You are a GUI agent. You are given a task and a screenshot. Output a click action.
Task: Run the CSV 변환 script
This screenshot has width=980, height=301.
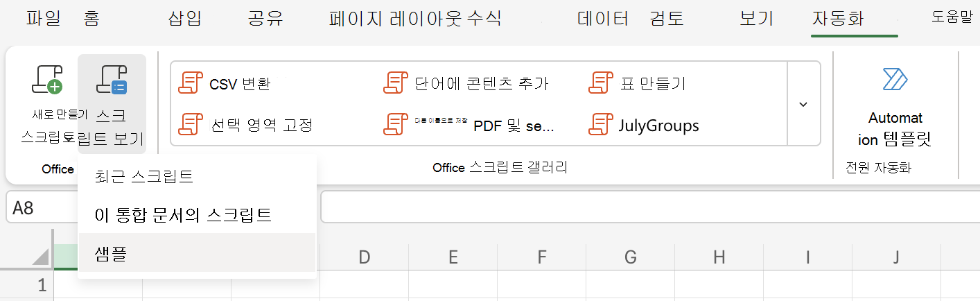click(x=225, y=84)
